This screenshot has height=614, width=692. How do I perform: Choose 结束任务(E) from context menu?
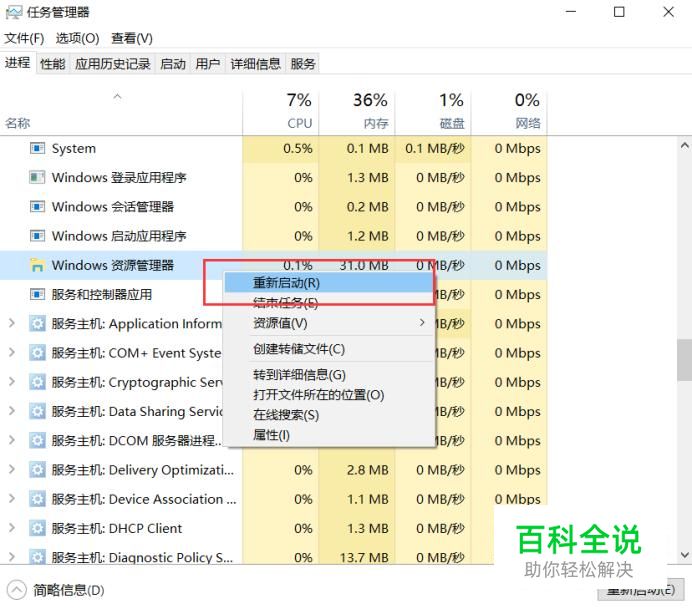(x=329, y=303)
